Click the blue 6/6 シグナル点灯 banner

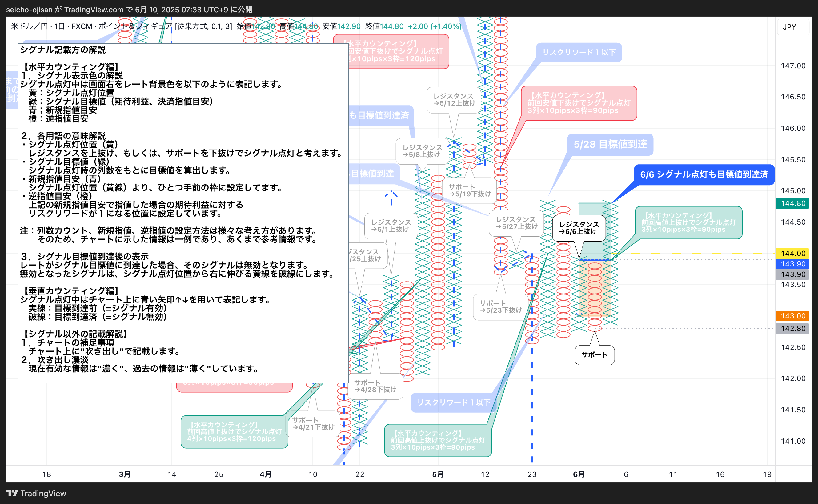coord(705,174)
